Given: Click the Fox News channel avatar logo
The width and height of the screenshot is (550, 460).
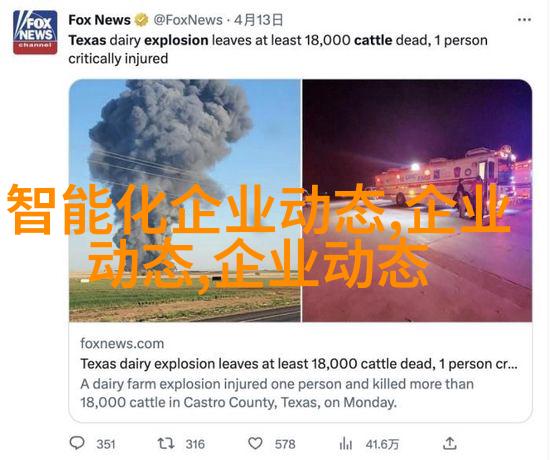Looking at the screenshot, I should [35, 32].
